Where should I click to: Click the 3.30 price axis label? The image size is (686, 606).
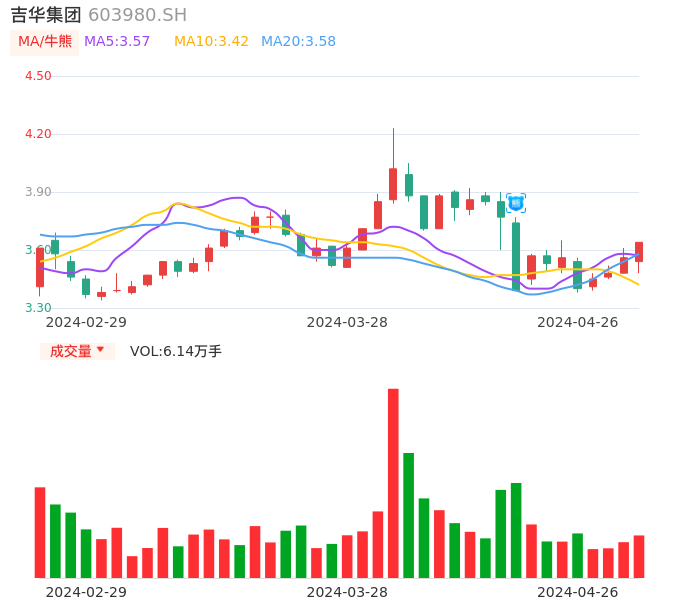pyautogui.click(x=37, y=308)
